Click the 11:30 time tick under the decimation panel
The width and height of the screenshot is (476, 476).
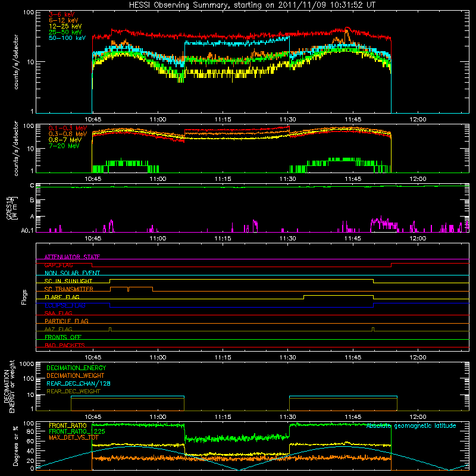288,417
